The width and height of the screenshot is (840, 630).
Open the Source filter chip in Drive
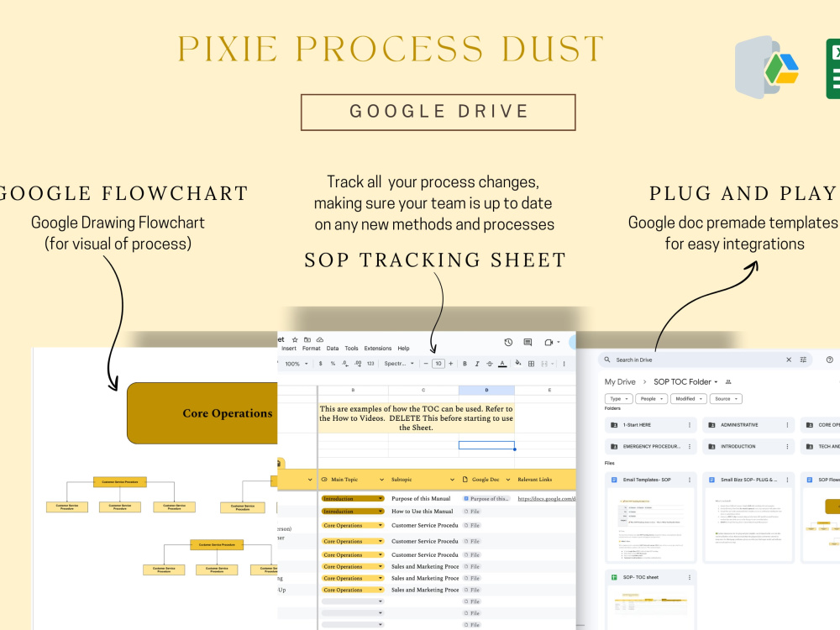pos(726,398)
